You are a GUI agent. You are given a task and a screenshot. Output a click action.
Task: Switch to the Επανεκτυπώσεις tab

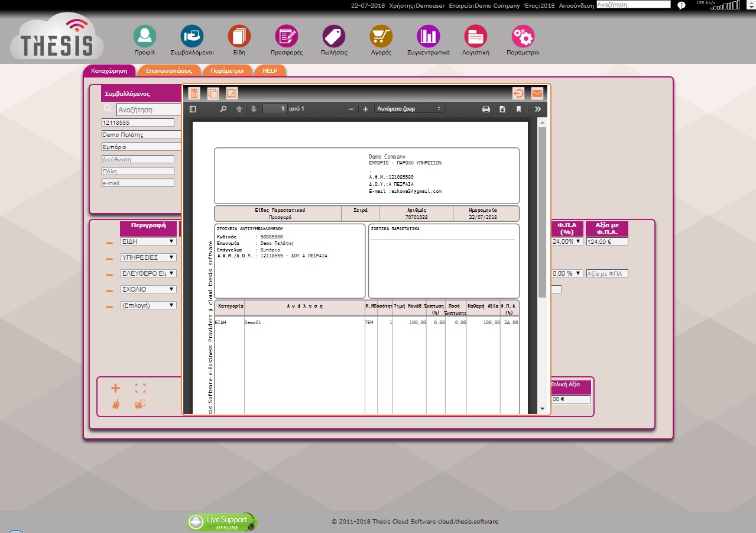pos(169,70)
